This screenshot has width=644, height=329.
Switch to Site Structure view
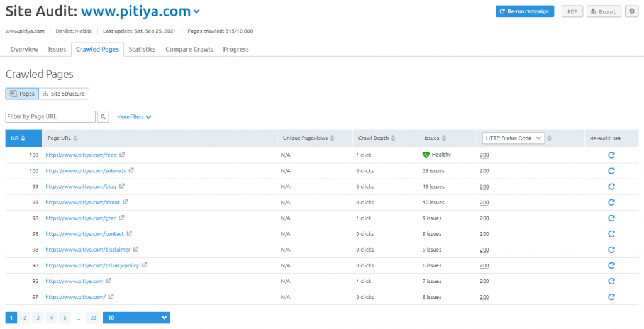click(x=64, y=94)
